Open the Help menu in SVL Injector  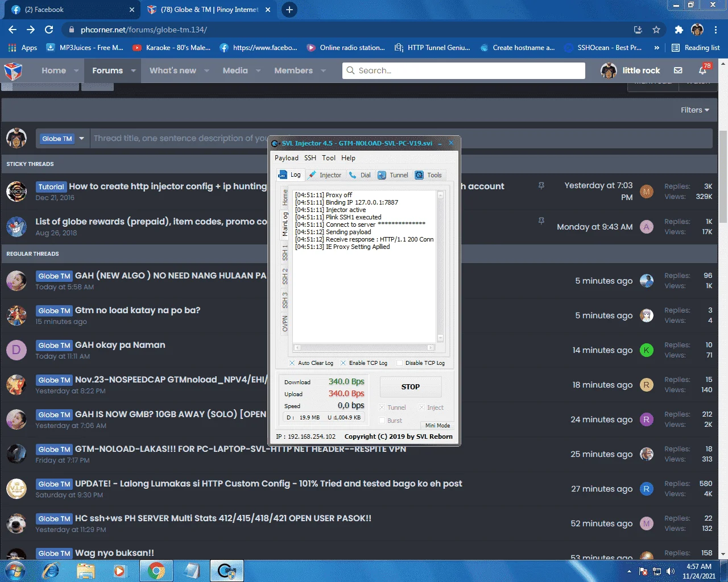(x=348, y=158)
